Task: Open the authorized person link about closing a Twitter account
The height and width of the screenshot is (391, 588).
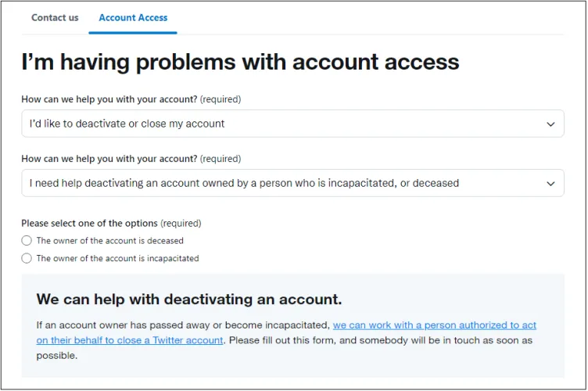Action: pyautogui.click(x=434, y=325)
